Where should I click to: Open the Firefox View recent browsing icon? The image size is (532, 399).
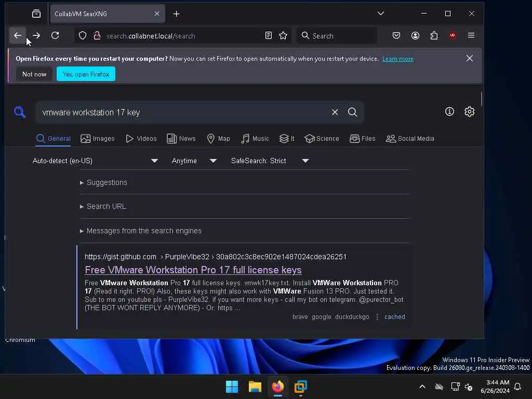click(x=36, y=14)
